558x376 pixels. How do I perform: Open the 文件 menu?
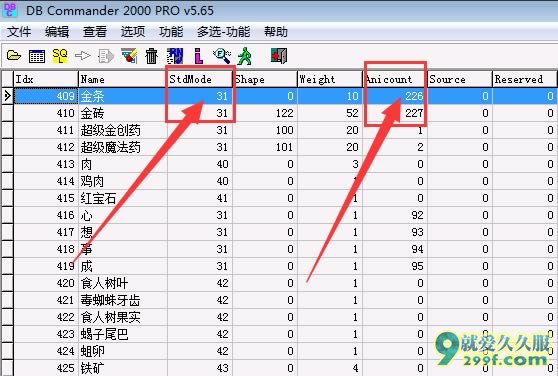(19, 32)
